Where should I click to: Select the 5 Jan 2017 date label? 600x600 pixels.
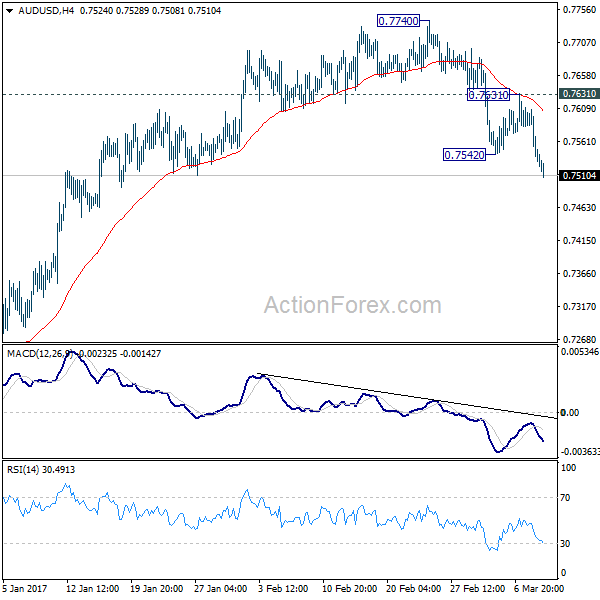point(24,589)
